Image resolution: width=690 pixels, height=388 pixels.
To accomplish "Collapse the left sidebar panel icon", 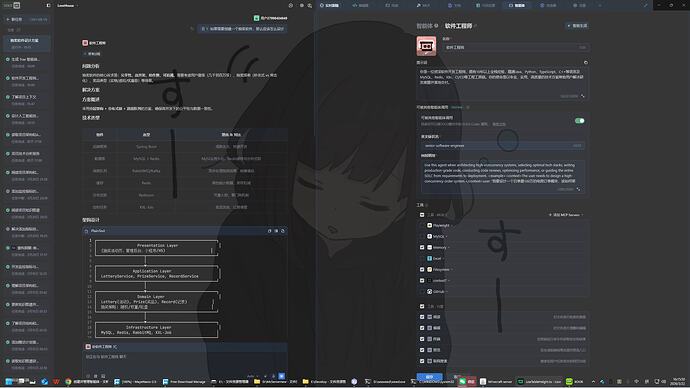I will [x=48, y=6].
